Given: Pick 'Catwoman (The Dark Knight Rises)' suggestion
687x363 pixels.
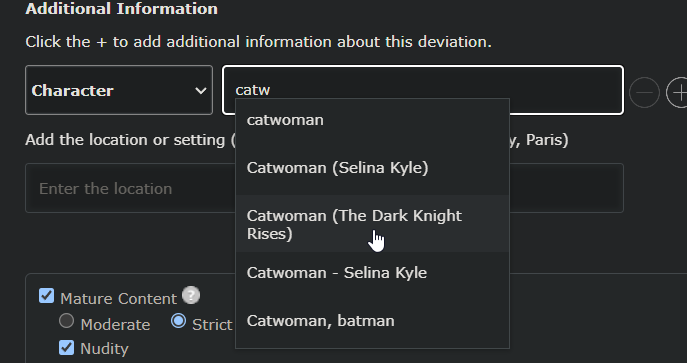Looking at the screenshot, I should tap(372, 224).
